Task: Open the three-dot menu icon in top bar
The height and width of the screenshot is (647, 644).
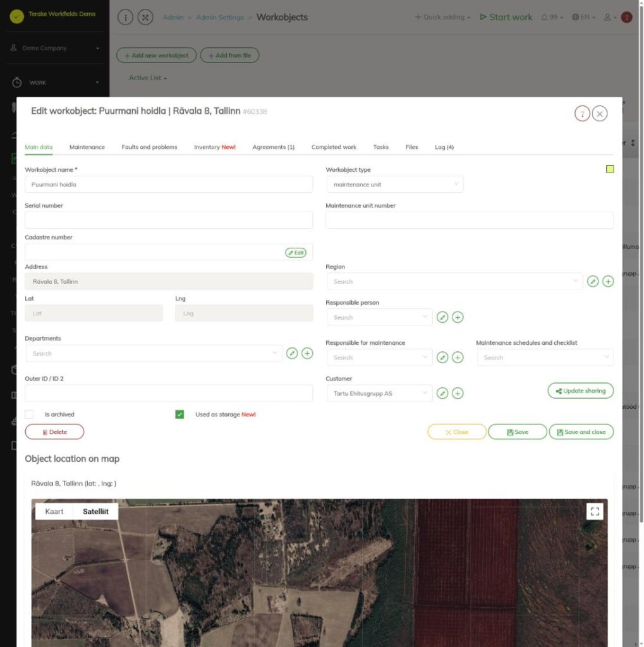Action: (x=125, y=17)
